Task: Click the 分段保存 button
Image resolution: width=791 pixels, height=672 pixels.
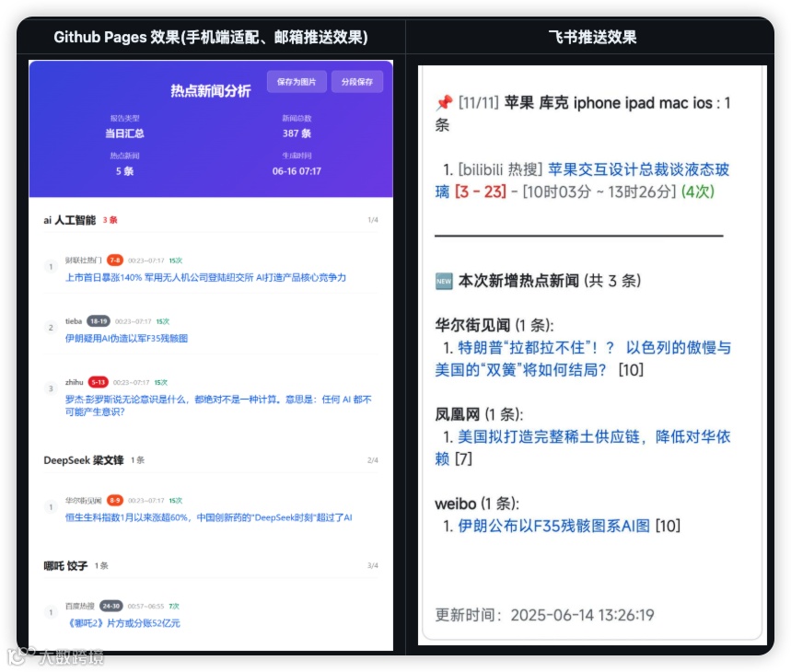Action: pyautogui.click(x=357, y=82)
